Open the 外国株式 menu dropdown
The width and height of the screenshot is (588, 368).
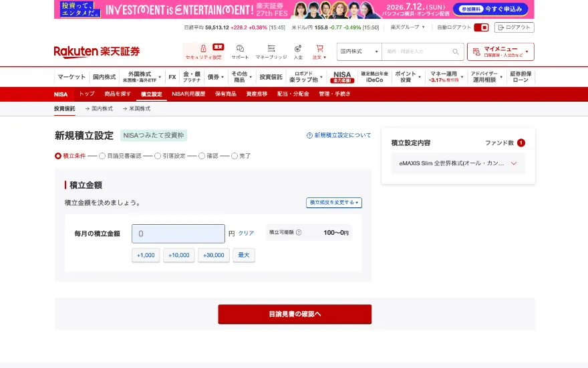142,77
